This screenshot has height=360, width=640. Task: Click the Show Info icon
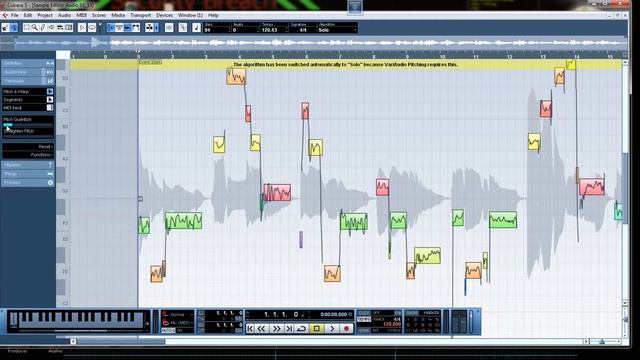point(119,28)
